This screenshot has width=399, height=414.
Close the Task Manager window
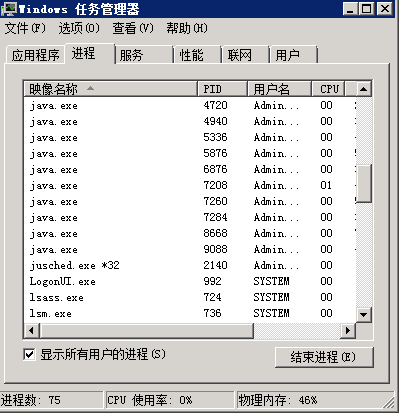pyautogui.click(x=384, y=9)
